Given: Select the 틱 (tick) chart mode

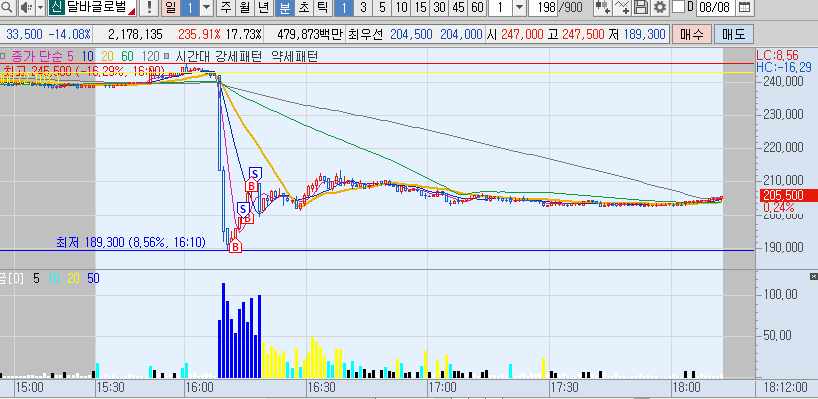Looking at the screenshot, I should click(322, 7).
